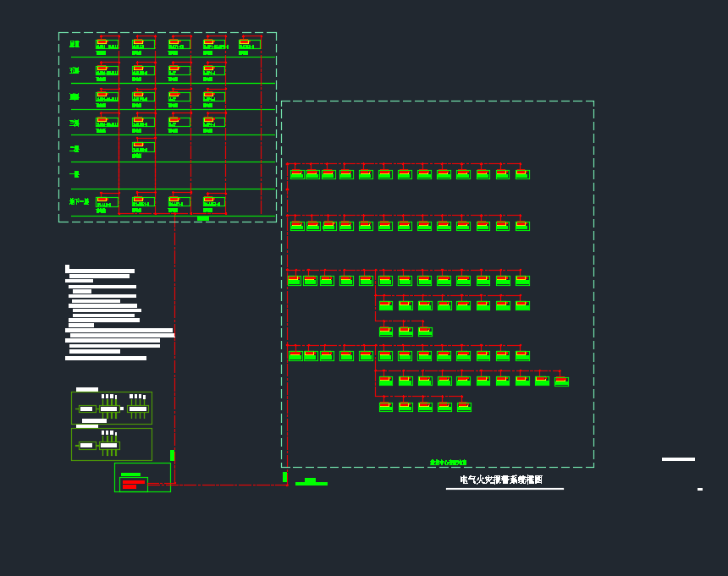The height and width of the screenshot is (576, 728).
Task: Click the 四层 floor label
Action: (74, 96)
